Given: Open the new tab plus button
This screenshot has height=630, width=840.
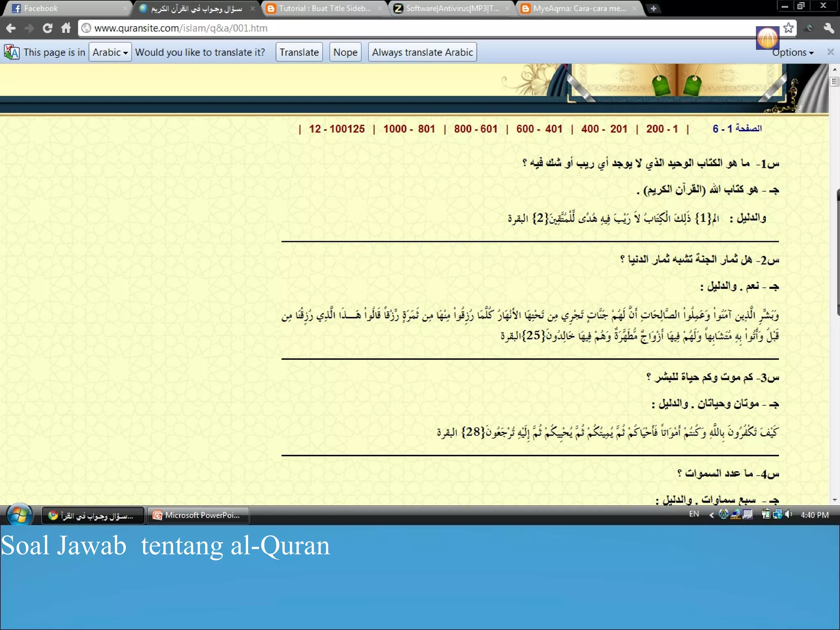Looking at the screenshot, I should [653, 8].
